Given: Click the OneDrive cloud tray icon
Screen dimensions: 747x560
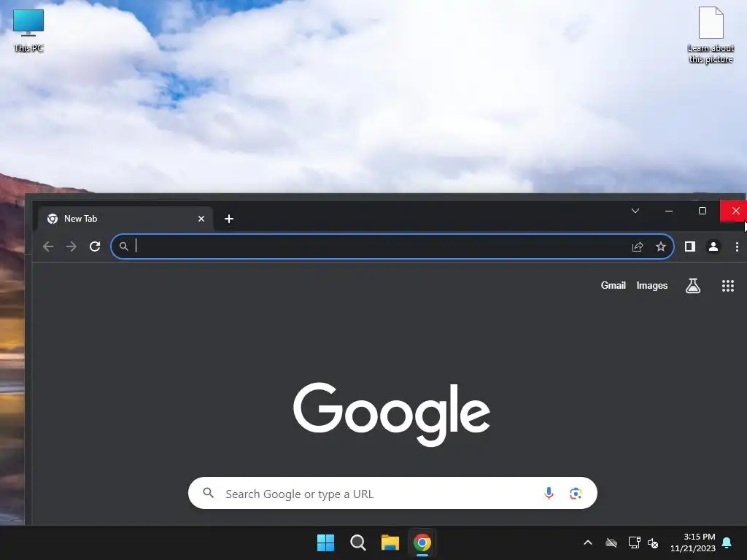Looking at the screenshot, I should (611, 542).
